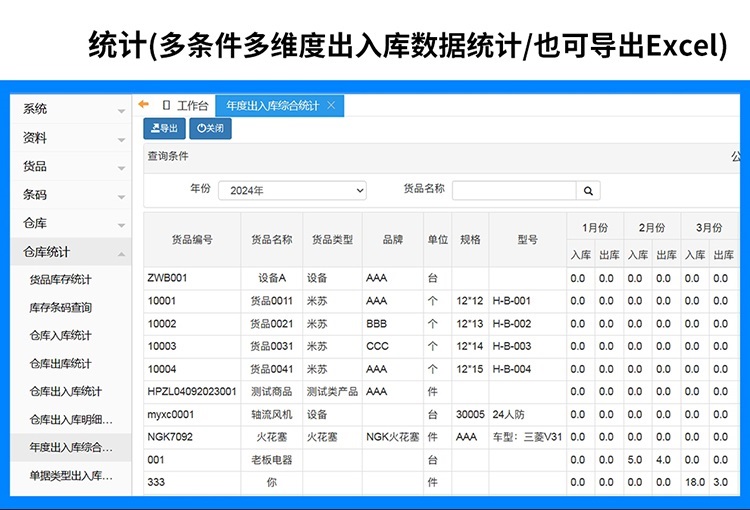The image size is (750, 510).
Task: Expand the 条码 sidebar menu
Action: coord(71,195)
